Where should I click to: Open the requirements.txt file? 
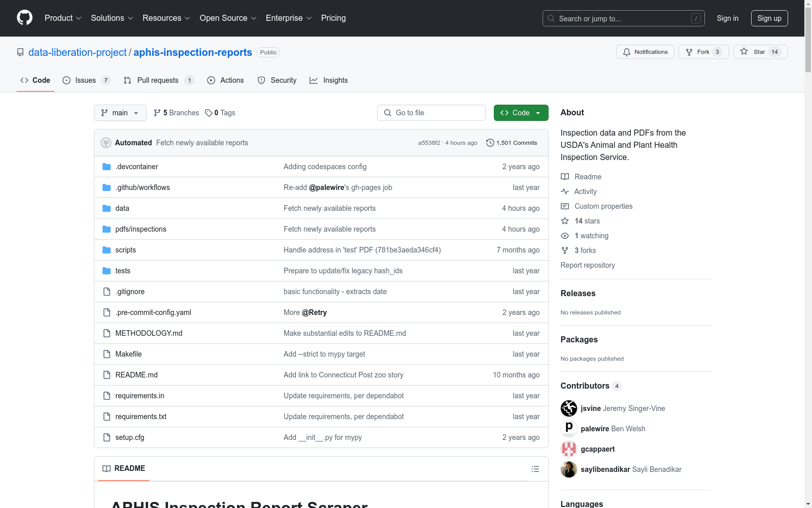click(141, 417)
